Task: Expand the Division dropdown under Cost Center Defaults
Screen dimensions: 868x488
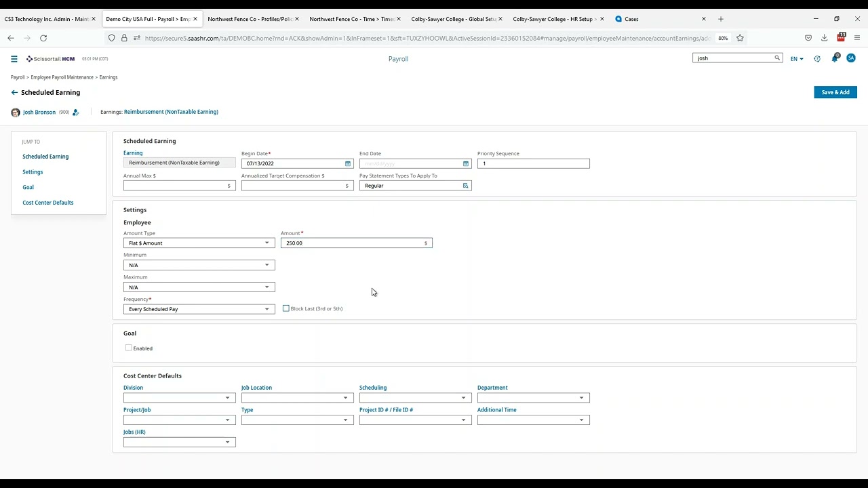Action: pyautogui.click(x=227, y=398)
